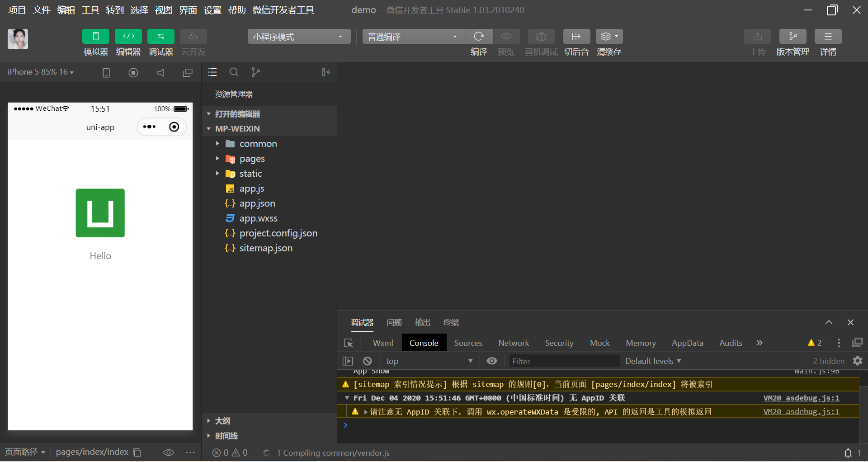Toggle the console live expression eye icon
Image resolution: width=868 pixels, height=462 pixels.
pyautogui.click(x=492, y=361)
